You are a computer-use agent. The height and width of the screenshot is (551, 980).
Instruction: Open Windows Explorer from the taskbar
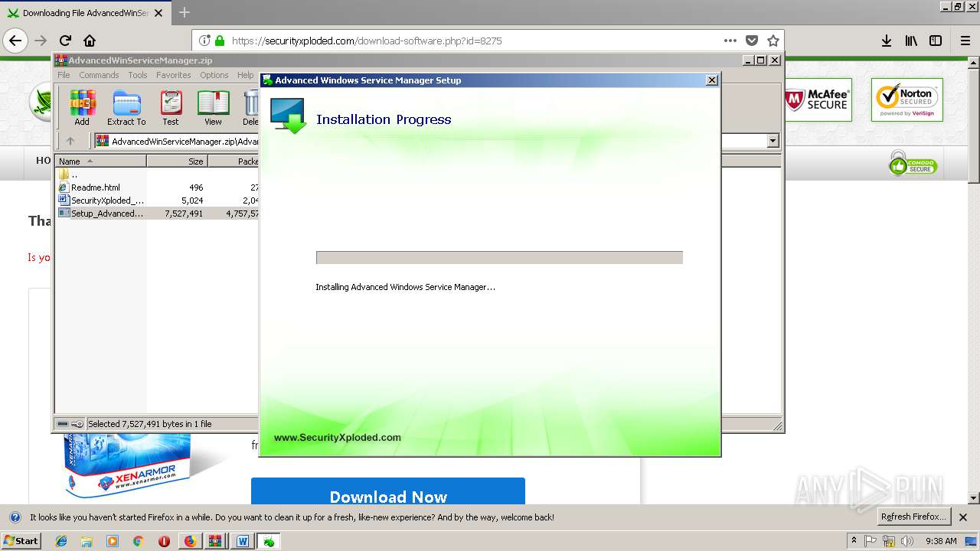pos(87,541)
